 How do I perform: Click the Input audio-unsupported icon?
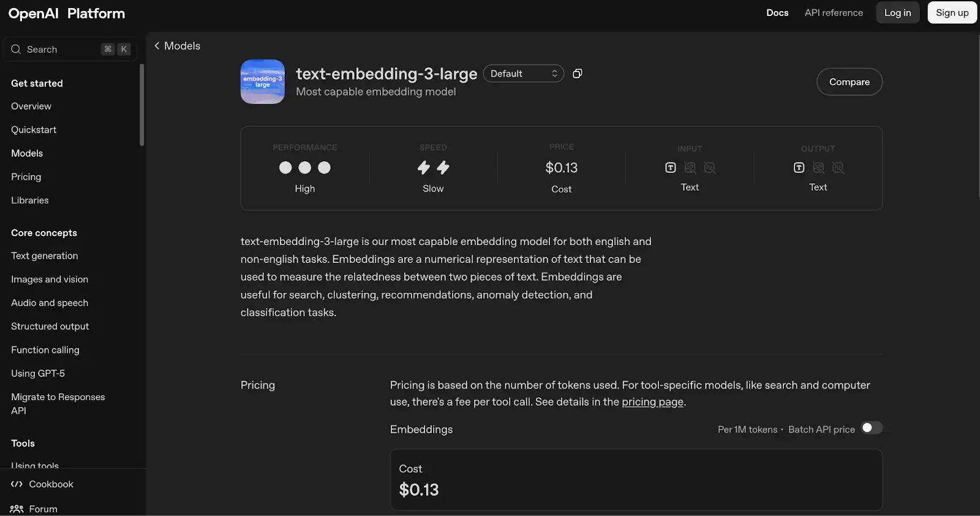(710, 168)
